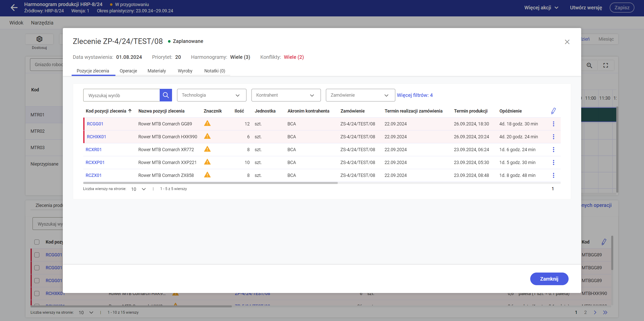This screenshot has width=644, height=321.
Task: Open row menu for RCXR01
Action: click(553, 150)
